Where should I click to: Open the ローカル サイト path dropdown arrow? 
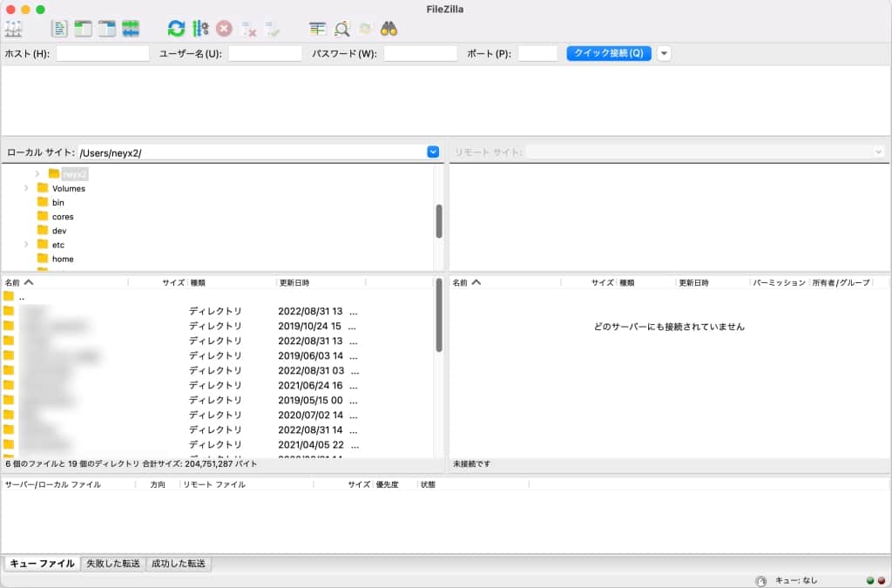click(x=433, y=152)
